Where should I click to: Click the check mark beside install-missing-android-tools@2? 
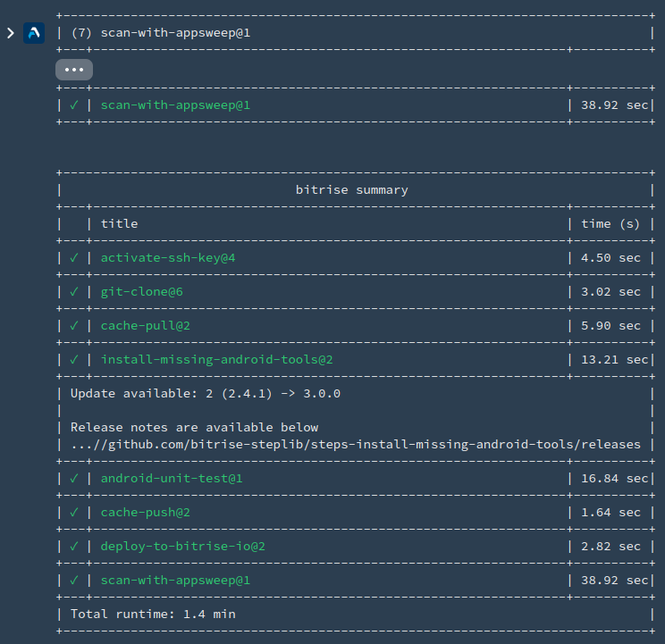click(x=74, y=359)
